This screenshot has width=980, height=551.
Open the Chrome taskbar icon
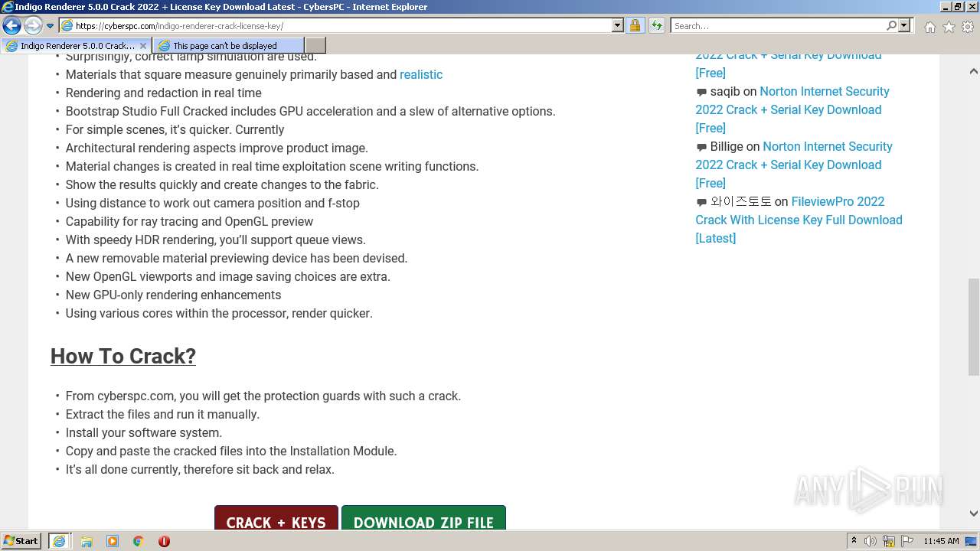(x=138, y=541)
